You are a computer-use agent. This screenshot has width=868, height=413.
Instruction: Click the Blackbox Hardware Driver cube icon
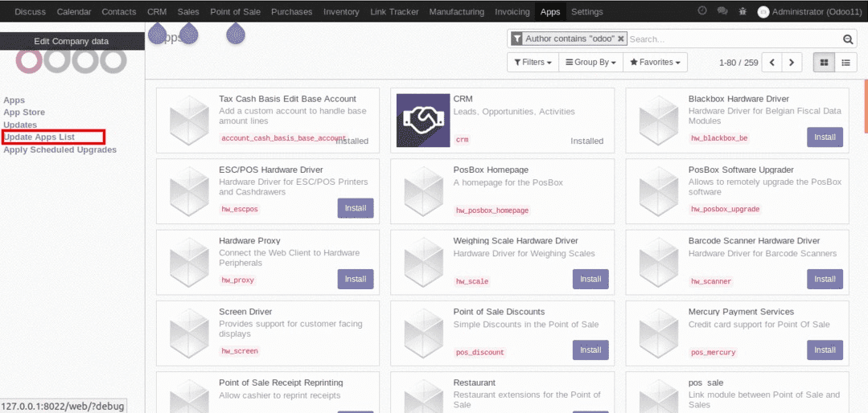tap(658, 120)
